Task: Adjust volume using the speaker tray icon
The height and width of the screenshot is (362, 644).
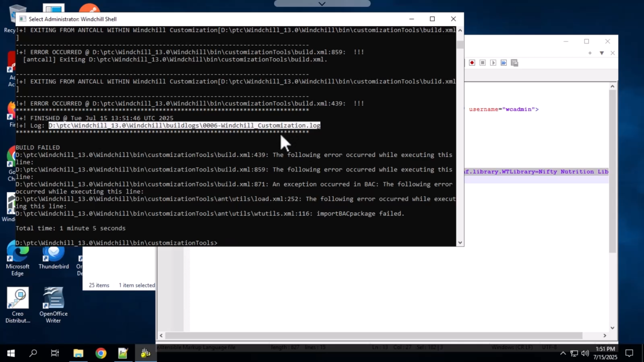Action: [x=585, y=353]
